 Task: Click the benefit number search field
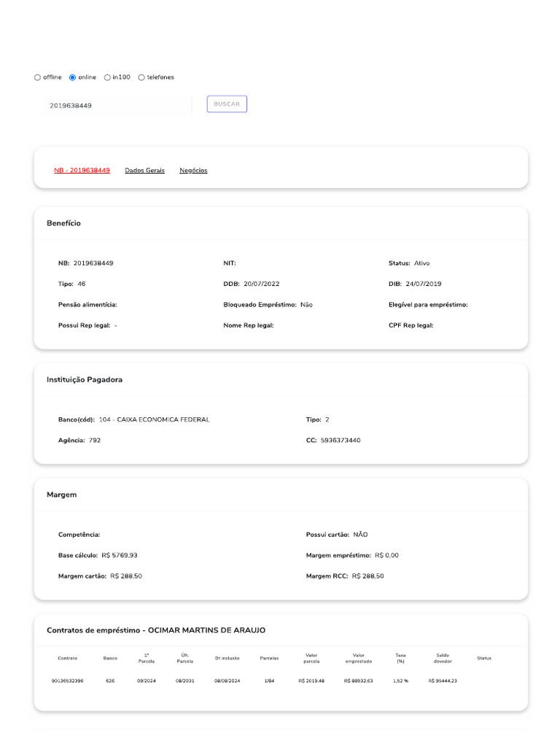[x=117, y=105]
